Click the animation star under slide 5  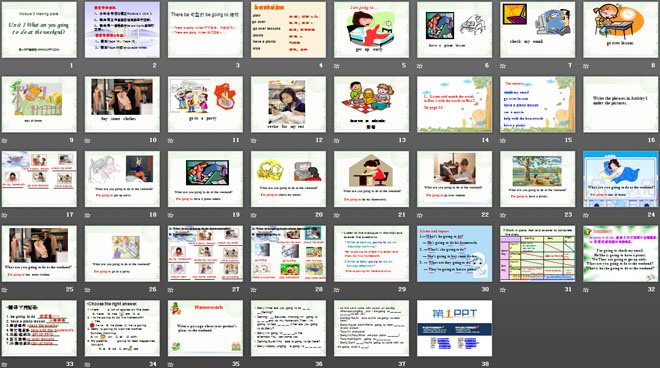(x=337, y=66)
